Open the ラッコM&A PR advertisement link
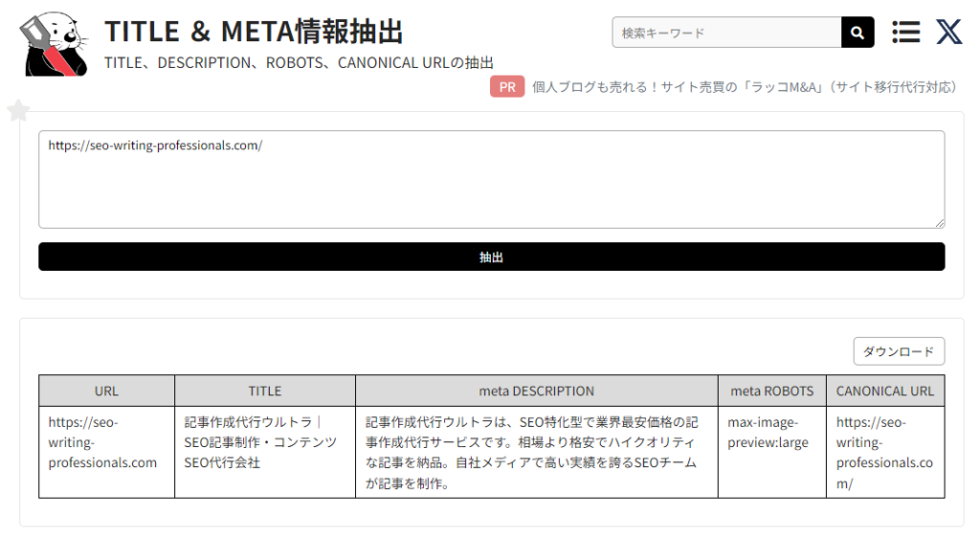 [744, 87]
